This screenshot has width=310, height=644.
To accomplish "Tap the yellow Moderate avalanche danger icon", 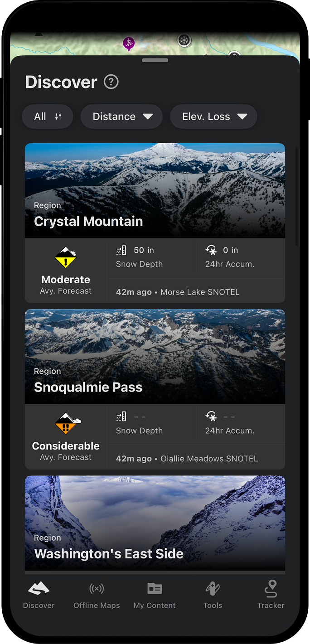I will click(x=66, y=258).
